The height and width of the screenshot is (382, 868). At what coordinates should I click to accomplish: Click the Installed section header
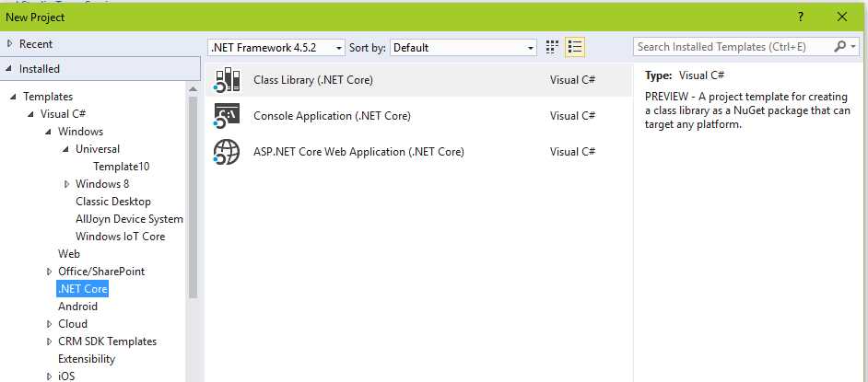click(100, 69)
